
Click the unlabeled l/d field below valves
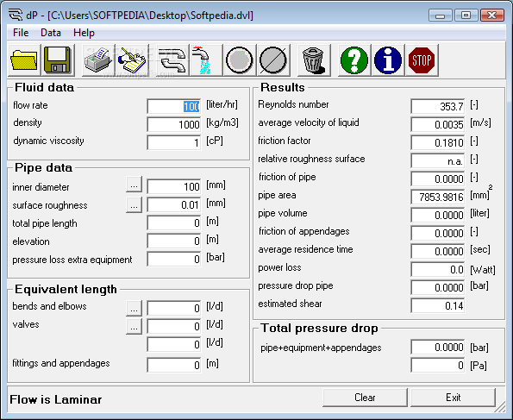click(174, 344)
